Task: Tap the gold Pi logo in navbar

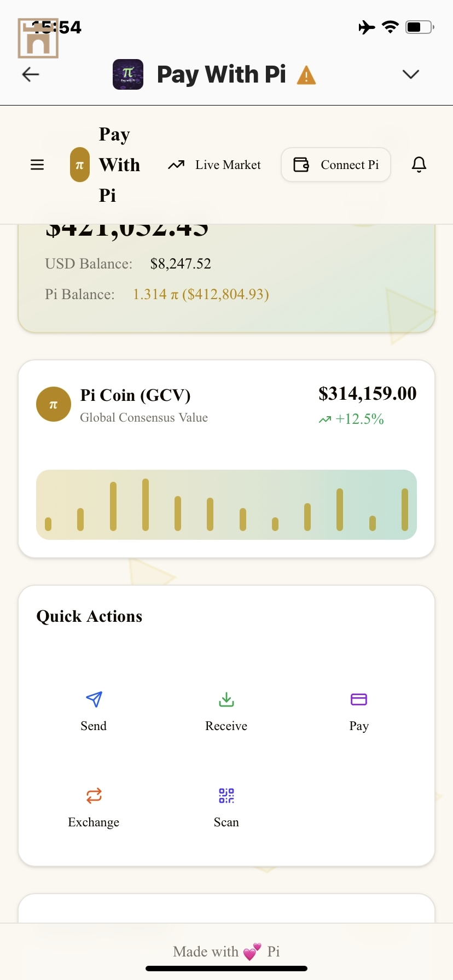Action: (x=80, y=165)
